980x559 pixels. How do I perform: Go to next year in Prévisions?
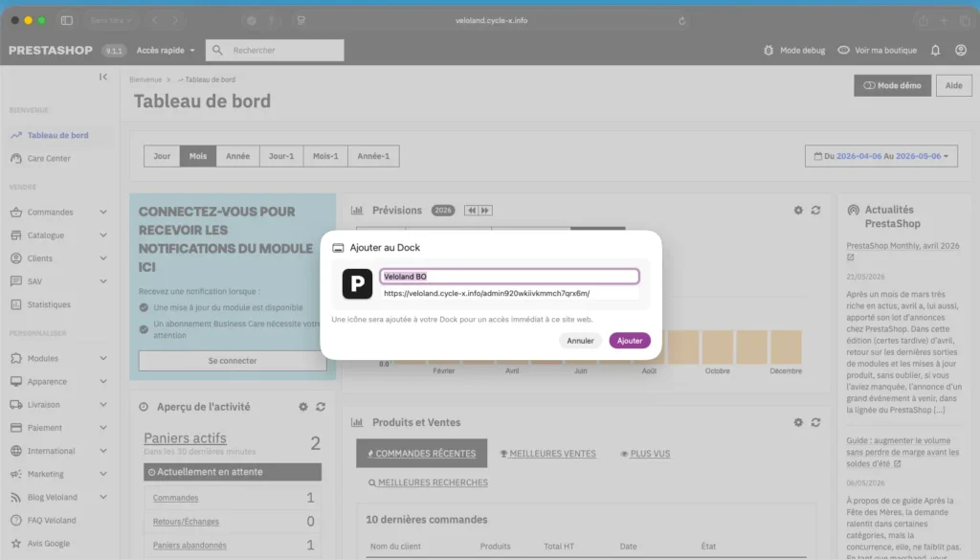pos(485,211)
